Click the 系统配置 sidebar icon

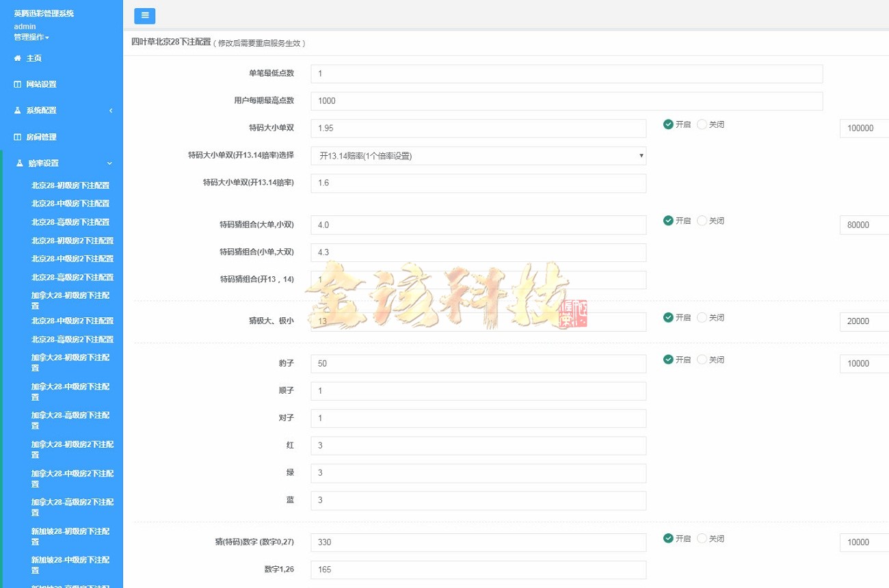tap(18, 110)
